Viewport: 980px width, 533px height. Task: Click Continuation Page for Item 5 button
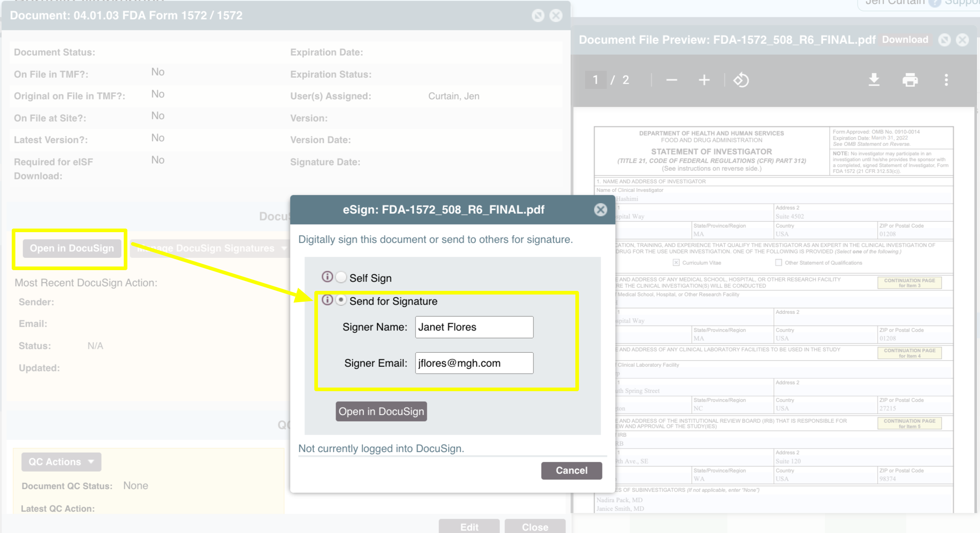point(910,423)
